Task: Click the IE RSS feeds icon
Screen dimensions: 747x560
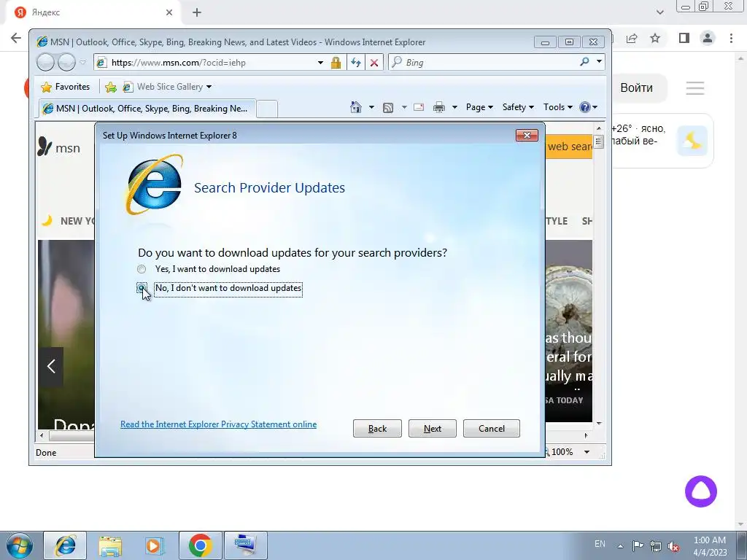Action: (x=388, y=108)
